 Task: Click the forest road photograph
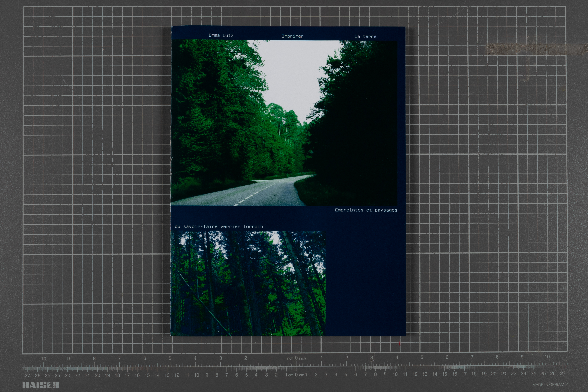pos(284,123)
